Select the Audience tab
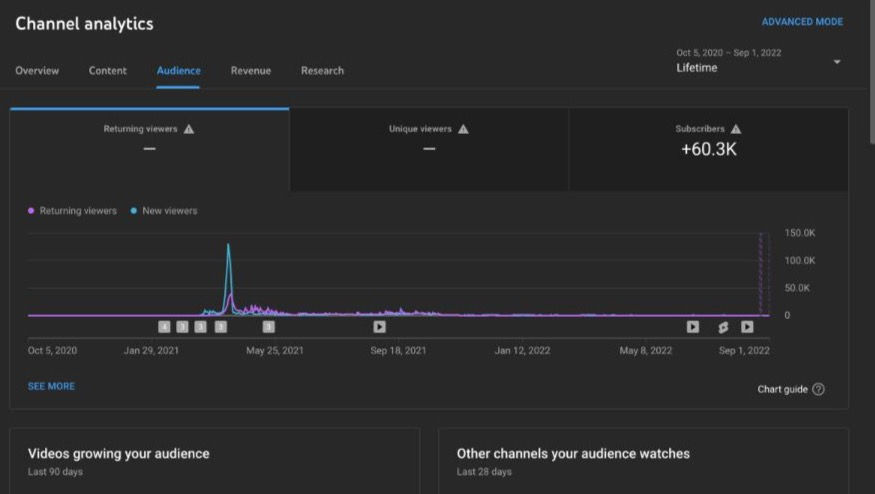 [x=179, y=71]
